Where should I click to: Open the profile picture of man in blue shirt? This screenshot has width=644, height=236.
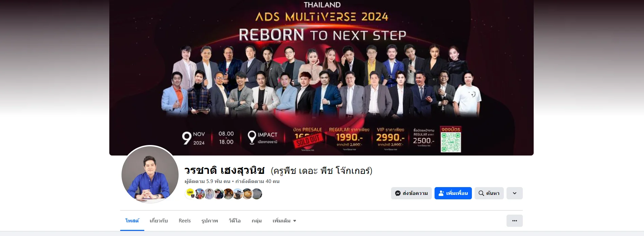pos(150,175)
